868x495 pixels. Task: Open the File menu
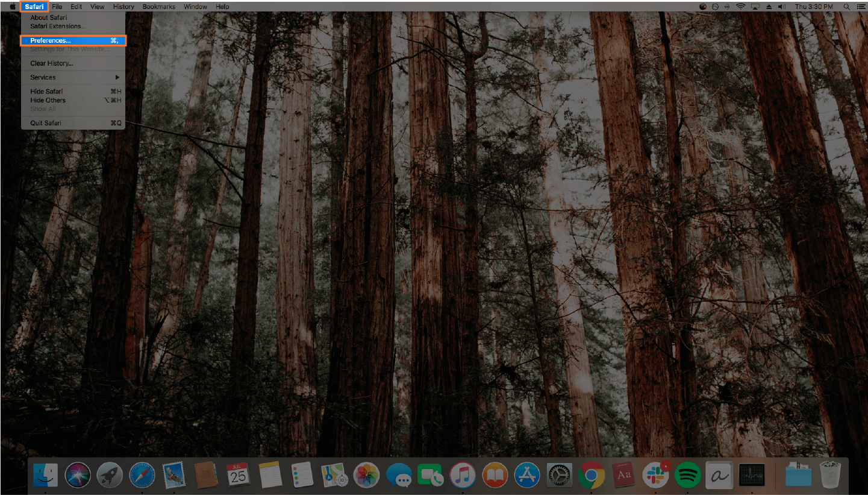[57, 7]
